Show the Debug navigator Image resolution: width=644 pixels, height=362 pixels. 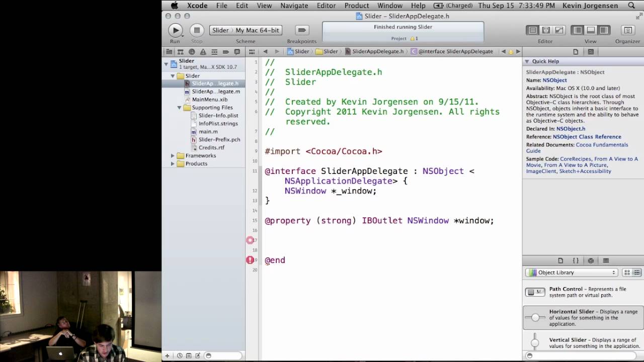(214, 52)
